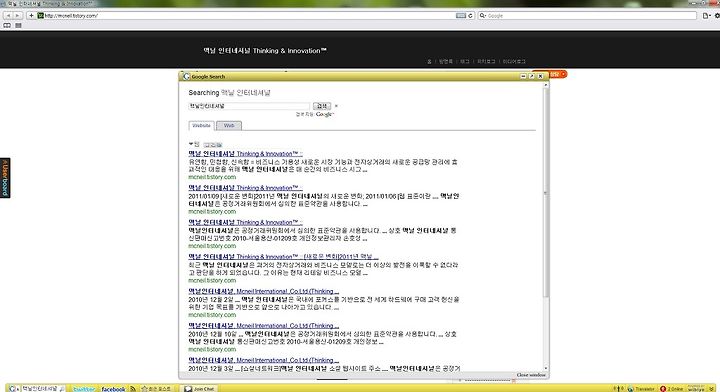Click the reader button in address bar
The height and width of the screenshot is (392, 720).
point(461,16)
